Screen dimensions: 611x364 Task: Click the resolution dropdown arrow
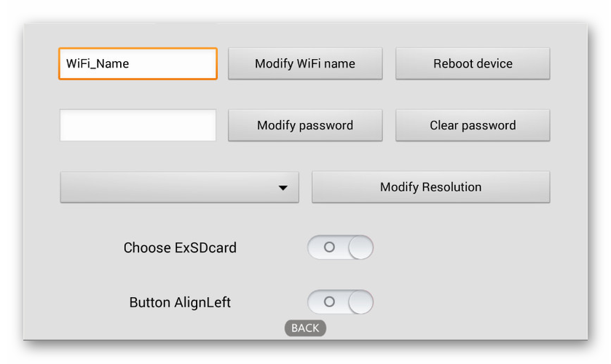pos(283,188)
